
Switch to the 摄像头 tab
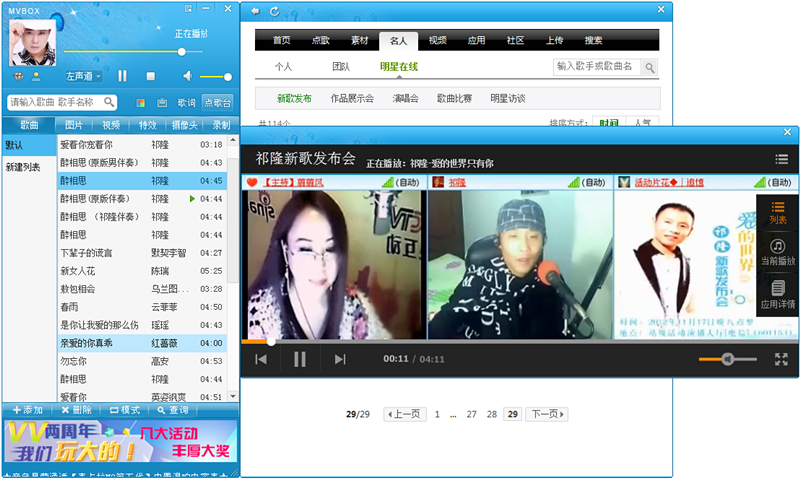click(x=184, y=125)
